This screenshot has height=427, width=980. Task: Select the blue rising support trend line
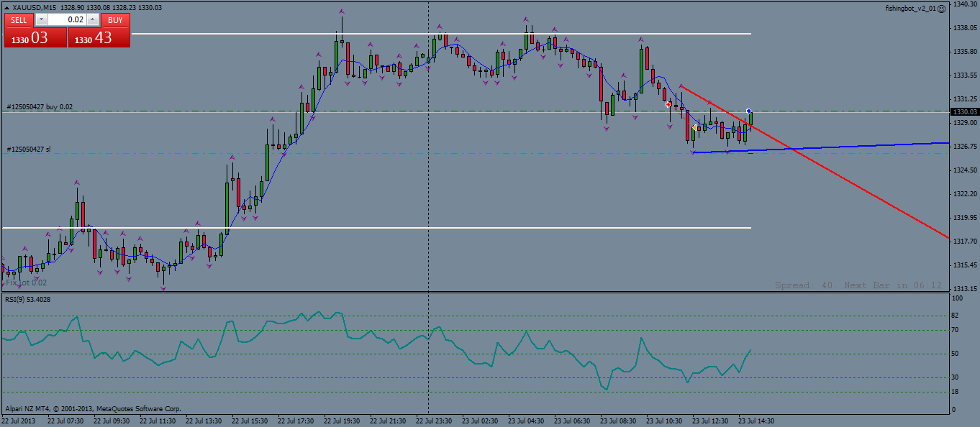(x=820, y=147)
